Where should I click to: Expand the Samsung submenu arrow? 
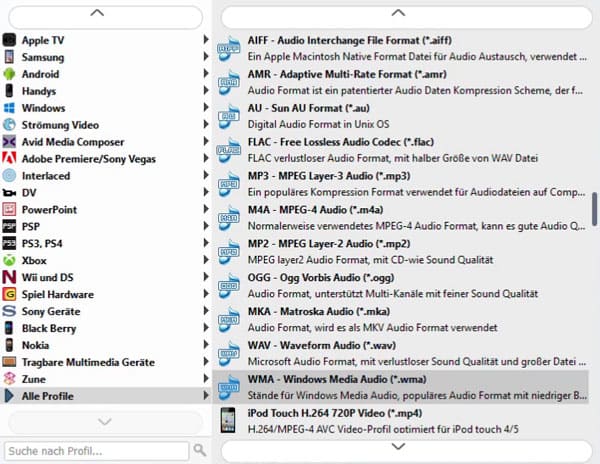tap(206, 57)
